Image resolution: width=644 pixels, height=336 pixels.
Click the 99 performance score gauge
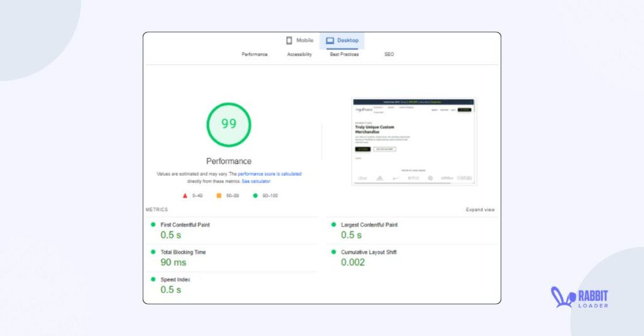[229, 125]
